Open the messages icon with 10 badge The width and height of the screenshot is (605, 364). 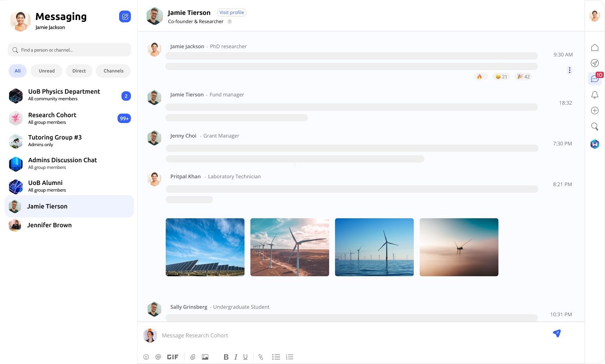point(595,79)
